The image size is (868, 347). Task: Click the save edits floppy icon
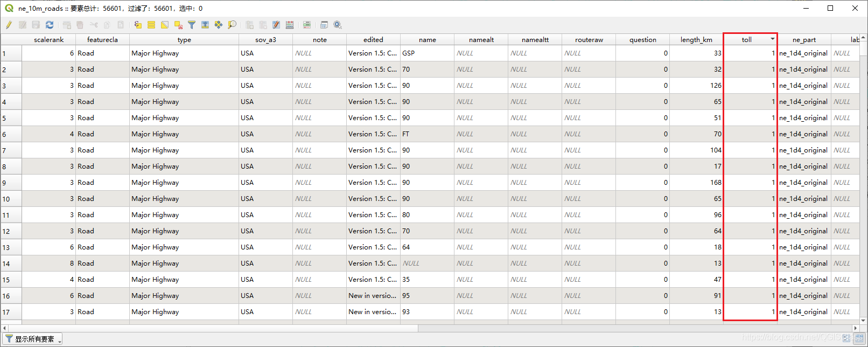point(36,25)
